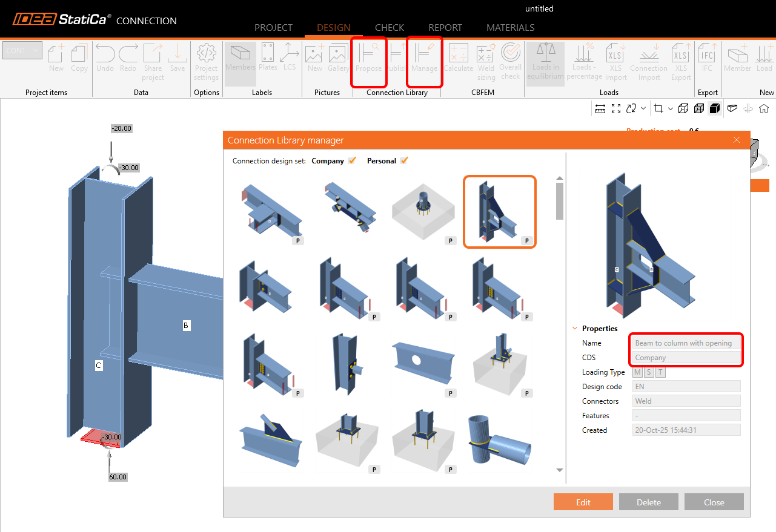Click the library list vertical scrollbar thumb

click(560, 201)
